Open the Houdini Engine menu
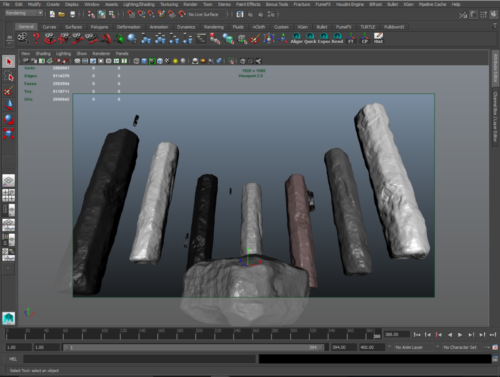 tap(349, 4)
